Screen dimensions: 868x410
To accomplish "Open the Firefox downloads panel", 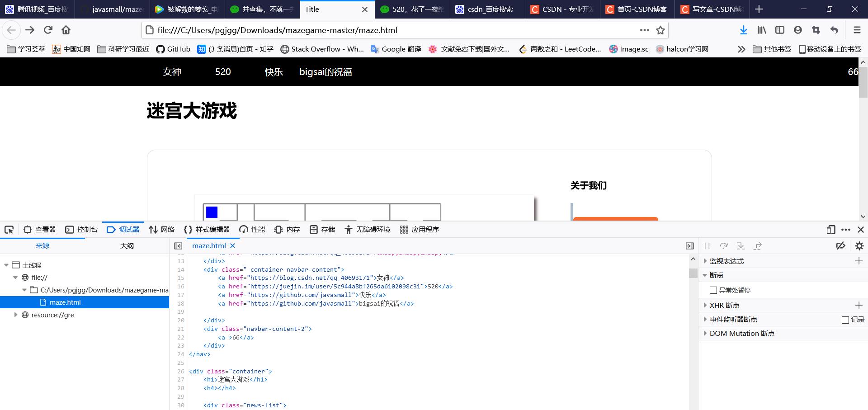I will click(x=743, y=30).
